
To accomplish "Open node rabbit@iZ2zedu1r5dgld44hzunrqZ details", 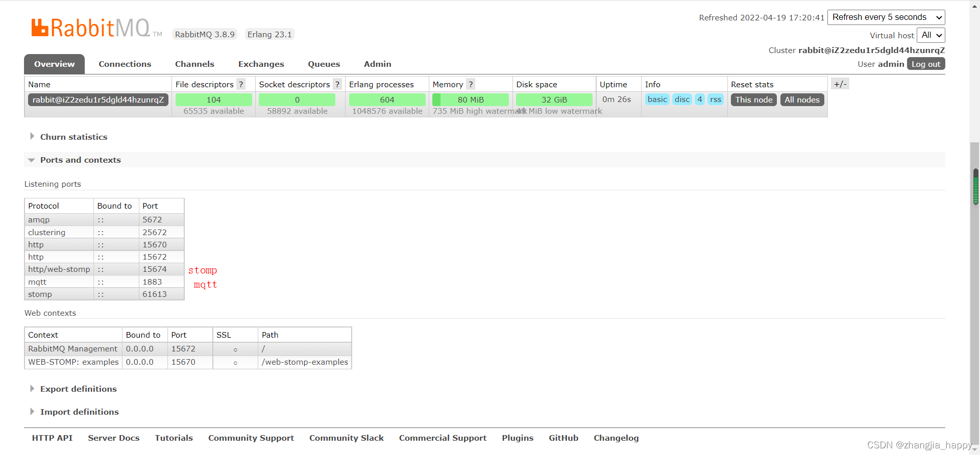I will tap(98, 99).
